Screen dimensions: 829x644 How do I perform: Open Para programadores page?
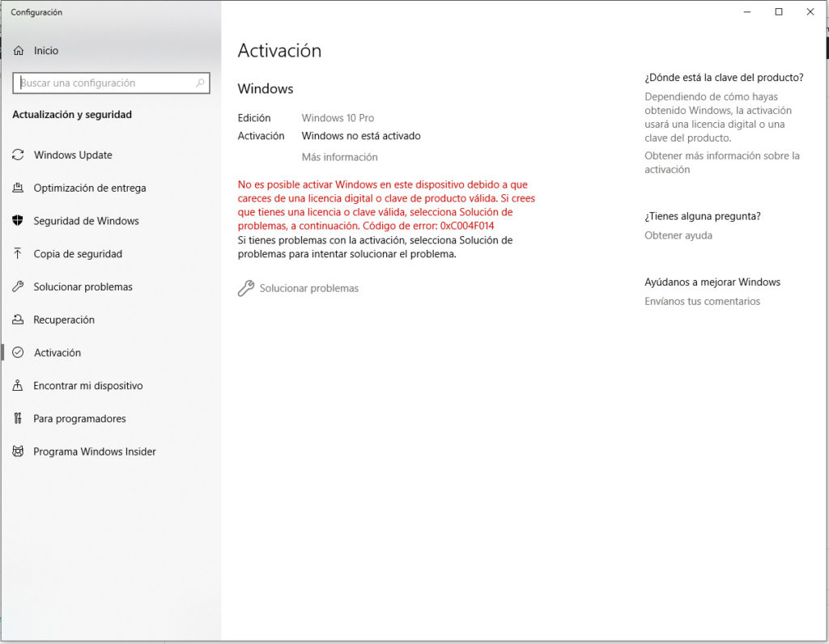point(80,419)
